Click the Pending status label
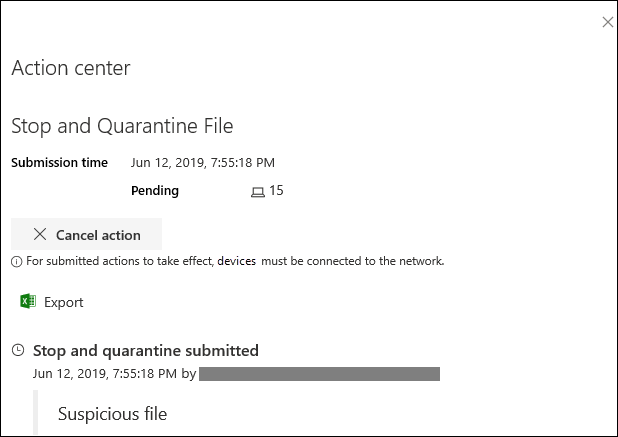The height and width of the screenshot is (437, 618). click(x=155, y=190)
